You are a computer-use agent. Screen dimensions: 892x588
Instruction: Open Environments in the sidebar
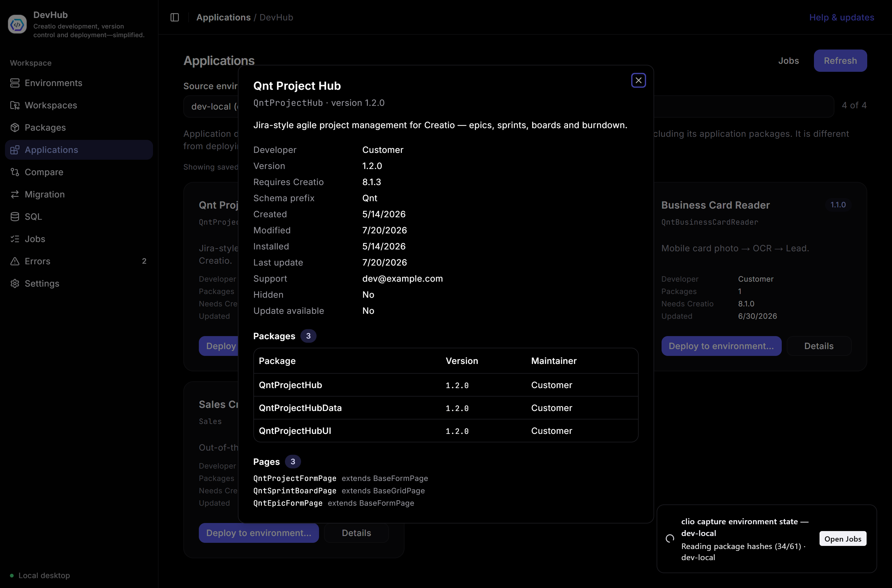(79, 83)
